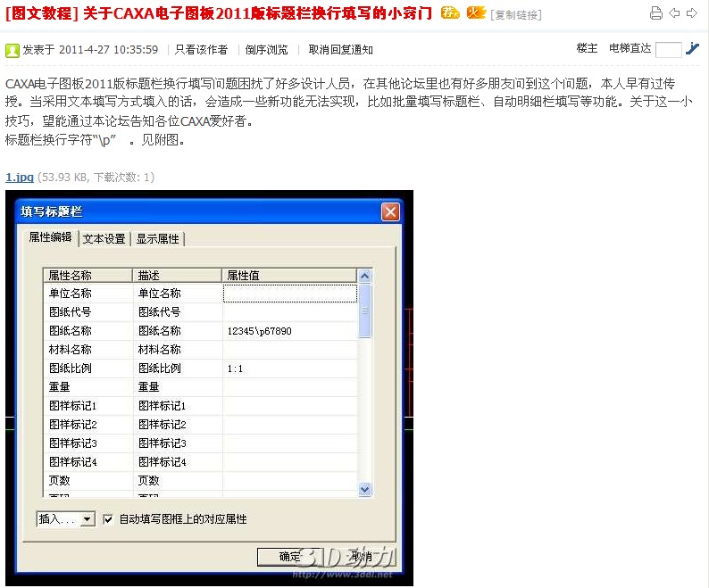Click the 复制链接 link
The image size is (709, 588).
(516, 15)
